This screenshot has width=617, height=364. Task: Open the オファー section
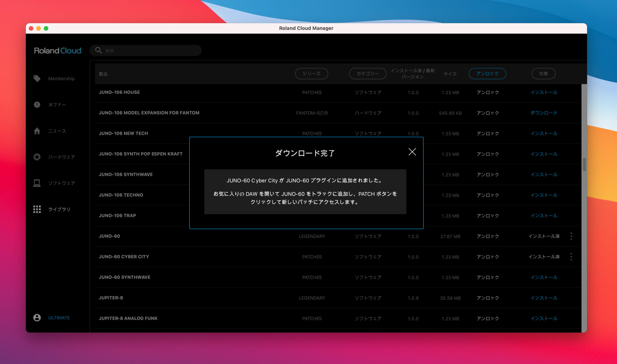click(x=57, y=105)
